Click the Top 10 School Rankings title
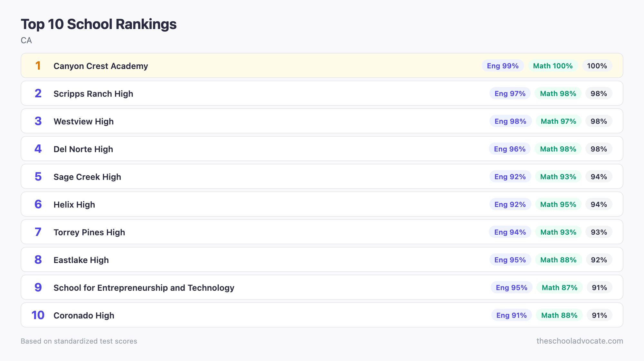Image resolution: width=644 pixels, height=361 pixels. [99, 24]
